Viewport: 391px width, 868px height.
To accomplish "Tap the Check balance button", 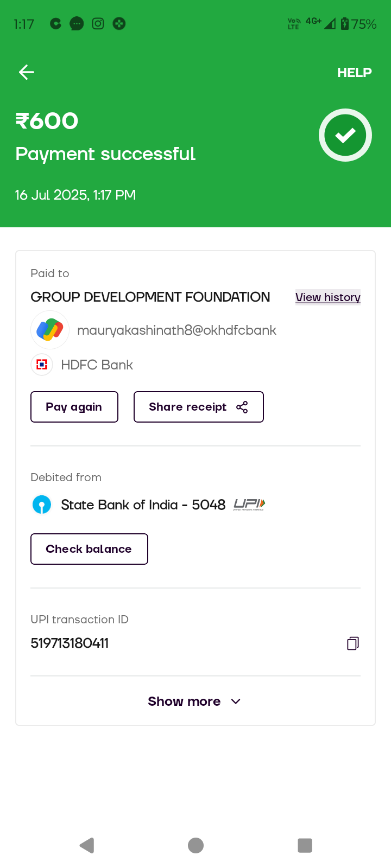I will [89, 549].
